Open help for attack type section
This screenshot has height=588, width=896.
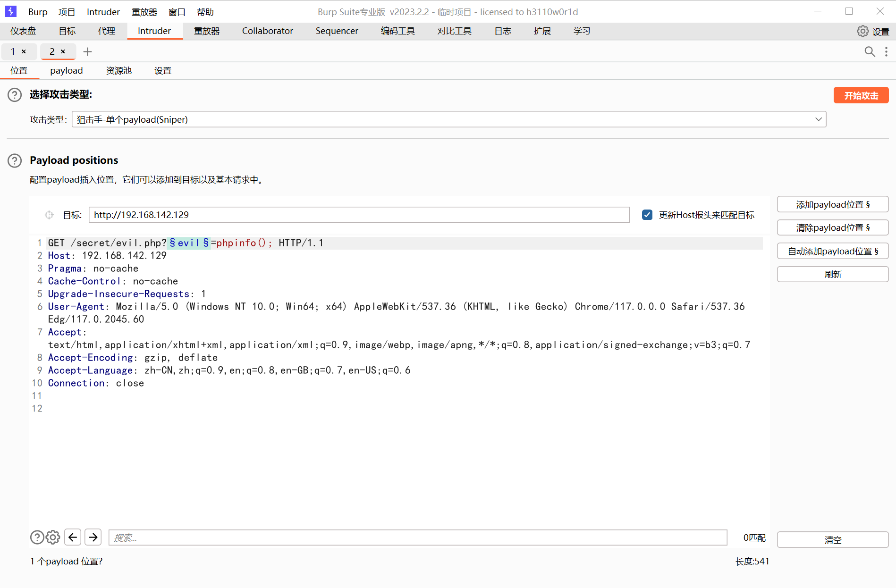pos(15,95)
